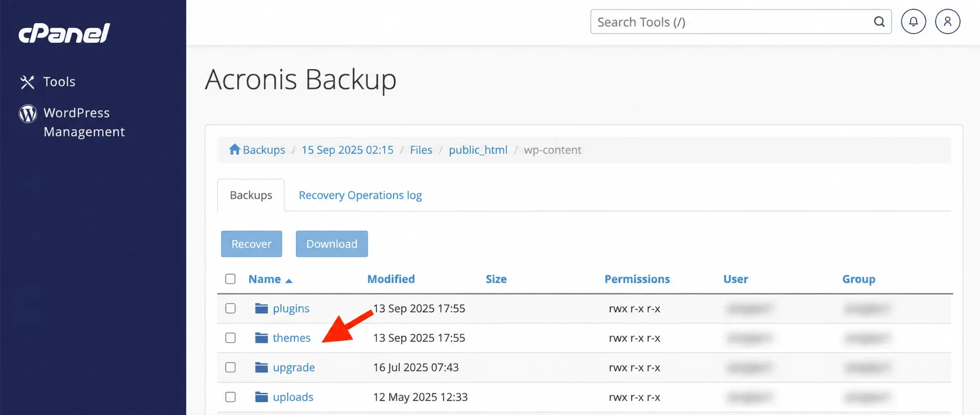Image resolution: width=980 pixels, height=415 pixels.
Task: Click the WordPress logo icon in sidebar
Action: [28, 113]
